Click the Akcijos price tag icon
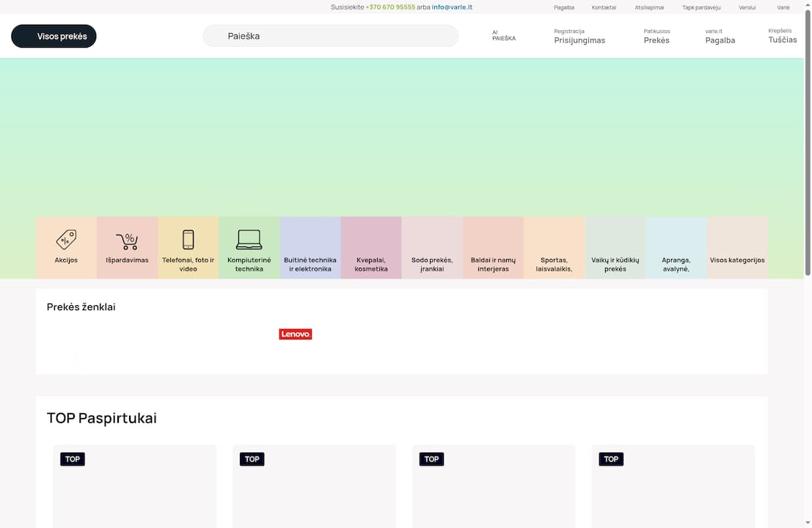The width and height of the screenshot is (812, 528). [66, 240]
